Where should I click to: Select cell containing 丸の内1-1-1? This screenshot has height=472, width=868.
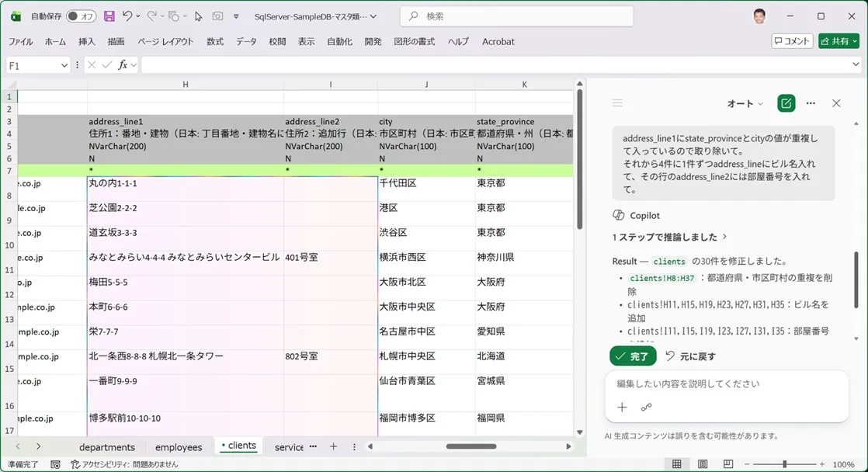pos(186,189)
